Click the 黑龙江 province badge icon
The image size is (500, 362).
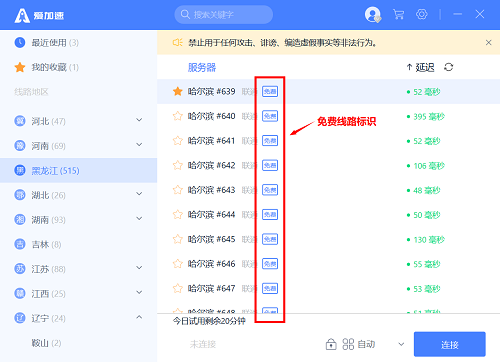(20, 170)
